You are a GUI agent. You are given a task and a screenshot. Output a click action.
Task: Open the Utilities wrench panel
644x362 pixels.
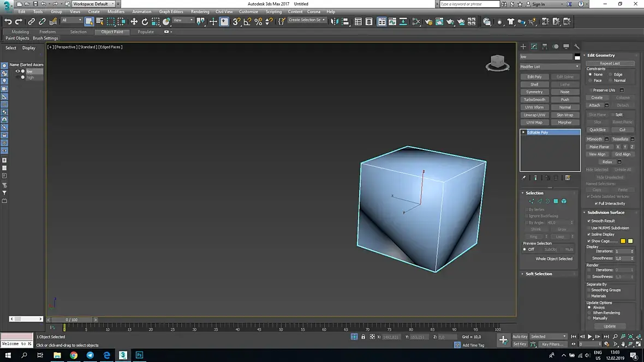point(576,46)
